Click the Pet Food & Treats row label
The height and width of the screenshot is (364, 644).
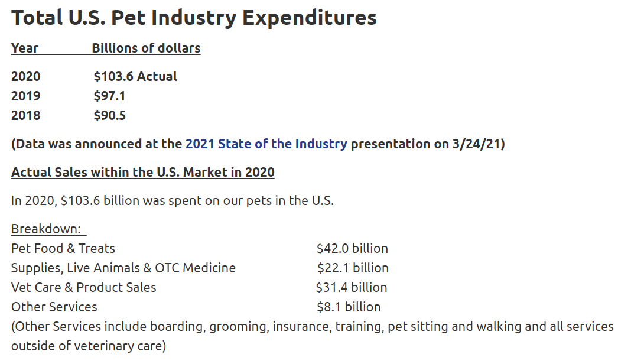coord(63,248)
